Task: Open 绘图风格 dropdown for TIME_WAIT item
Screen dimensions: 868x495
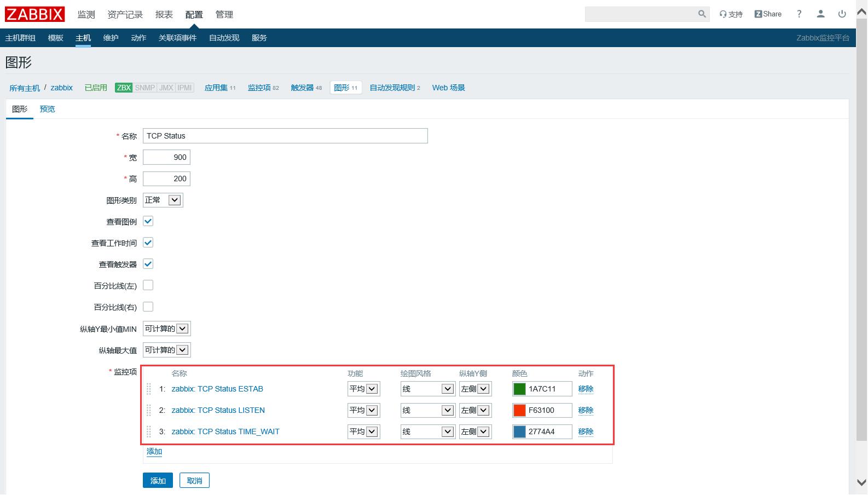Action: tap(427, 431)
